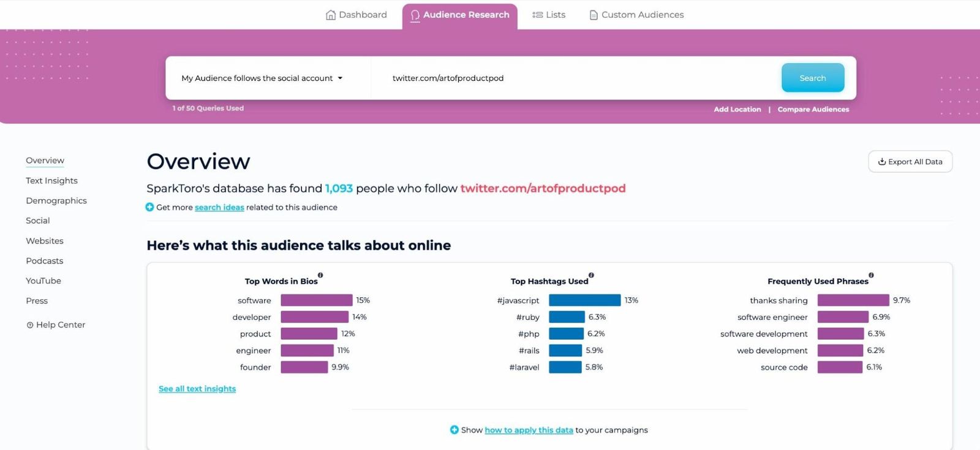980x450 pixels.
Task: Click the Dashboard house icon
Action: point(331,15)
